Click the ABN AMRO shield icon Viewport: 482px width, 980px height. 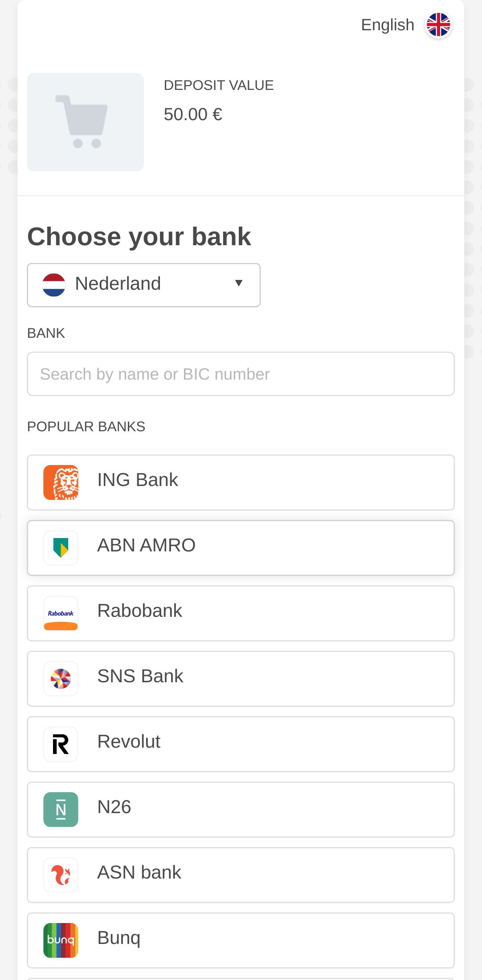(x=61, y=548)
